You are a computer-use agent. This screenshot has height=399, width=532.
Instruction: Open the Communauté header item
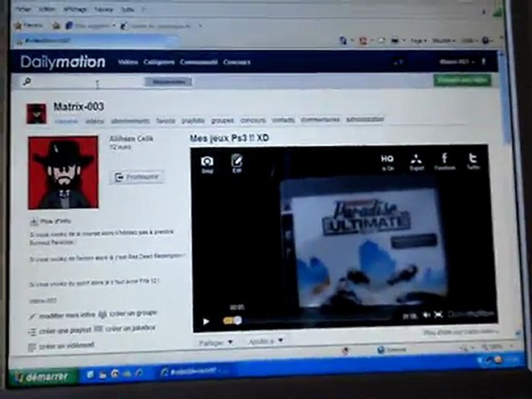point(199,62)
